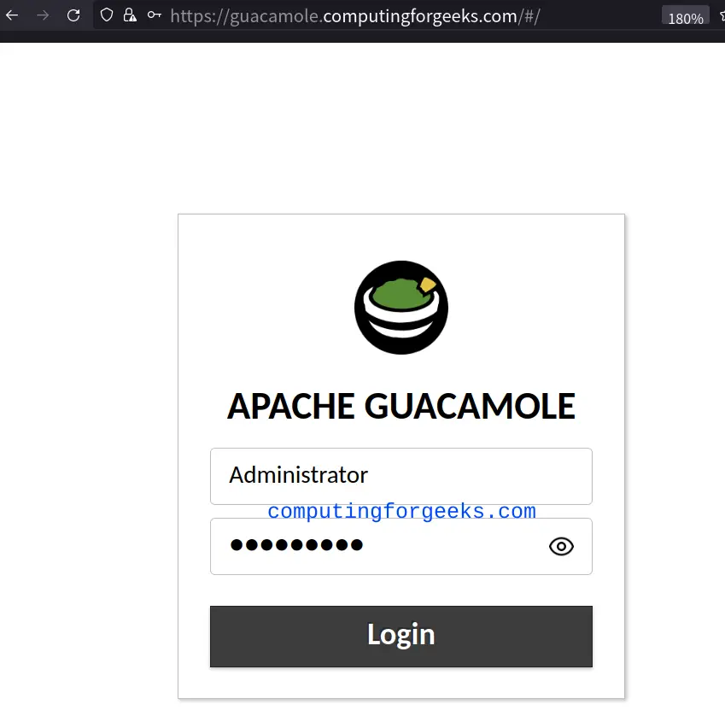Submit the form with the Login button
The height and width of the screenshot is (728, 725).
[401, 636]
